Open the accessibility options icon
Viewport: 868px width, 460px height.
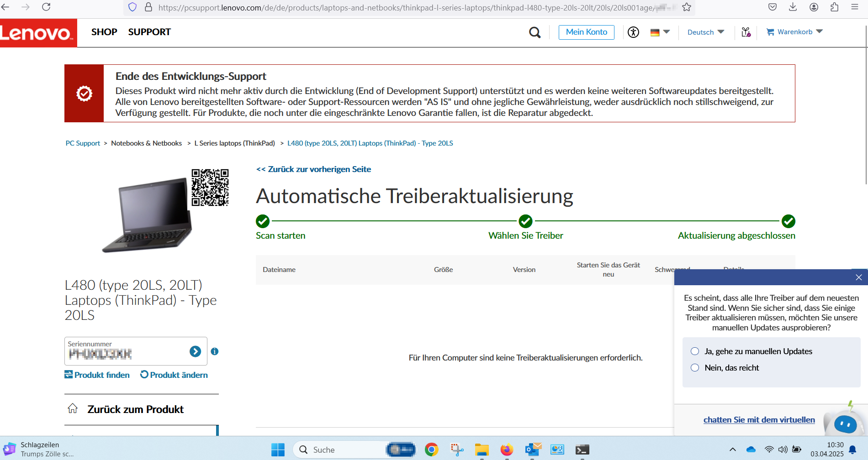(633, 32)
